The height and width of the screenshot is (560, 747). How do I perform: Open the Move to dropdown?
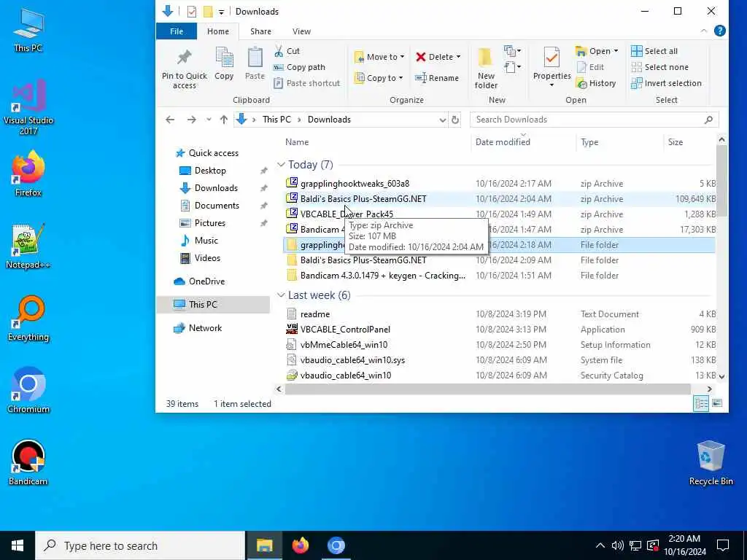[379, 57]
